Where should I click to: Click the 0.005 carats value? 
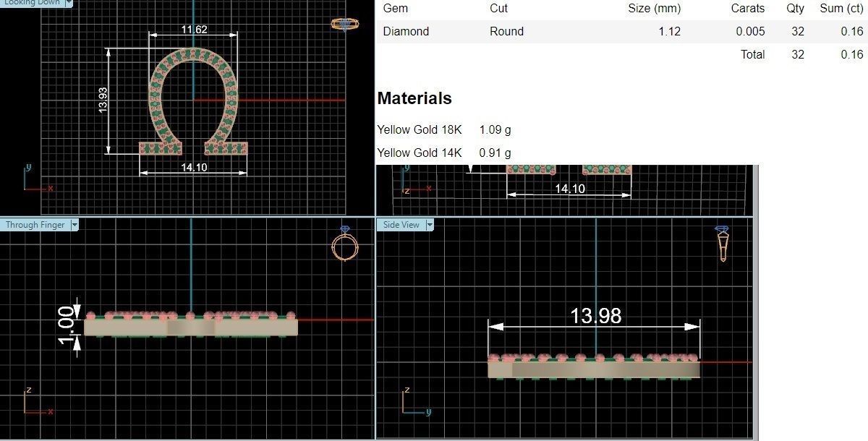[x=750, y=32]
